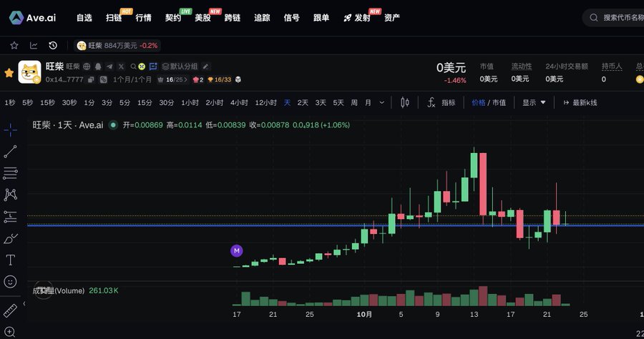Viewport: 644px width, 339px height.
Task: Open the history clock icon
Action: (x=53, y=45)
